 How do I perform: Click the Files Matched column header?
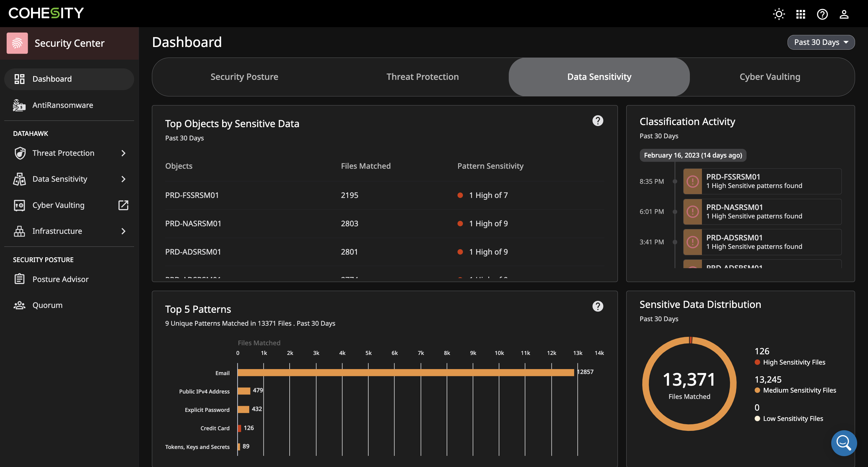pyautogui.click(x=366, y=166)
